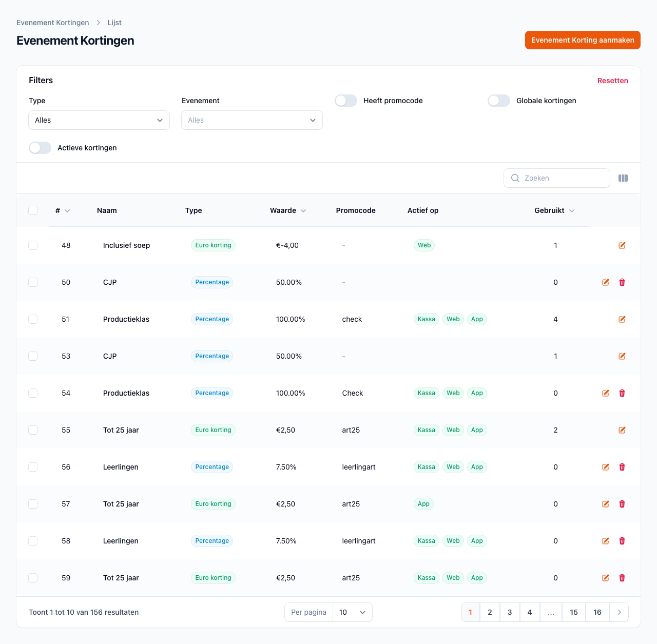Delete discount number 50 using trash icon

click(622, 282)
